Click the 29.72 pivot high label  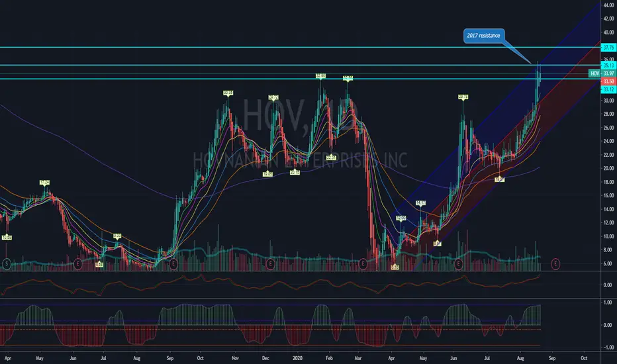(x=273, y=97)
